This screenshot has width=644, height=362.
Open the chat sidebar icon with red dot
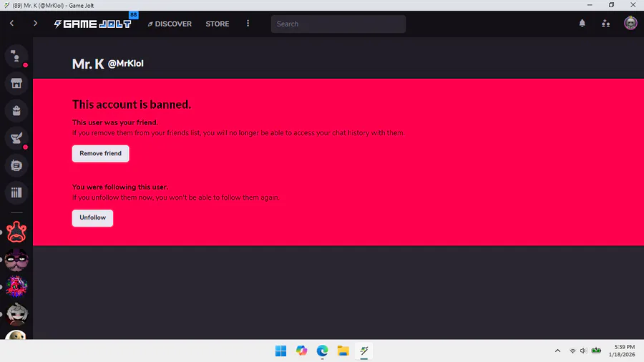click(x=16, y=56)
